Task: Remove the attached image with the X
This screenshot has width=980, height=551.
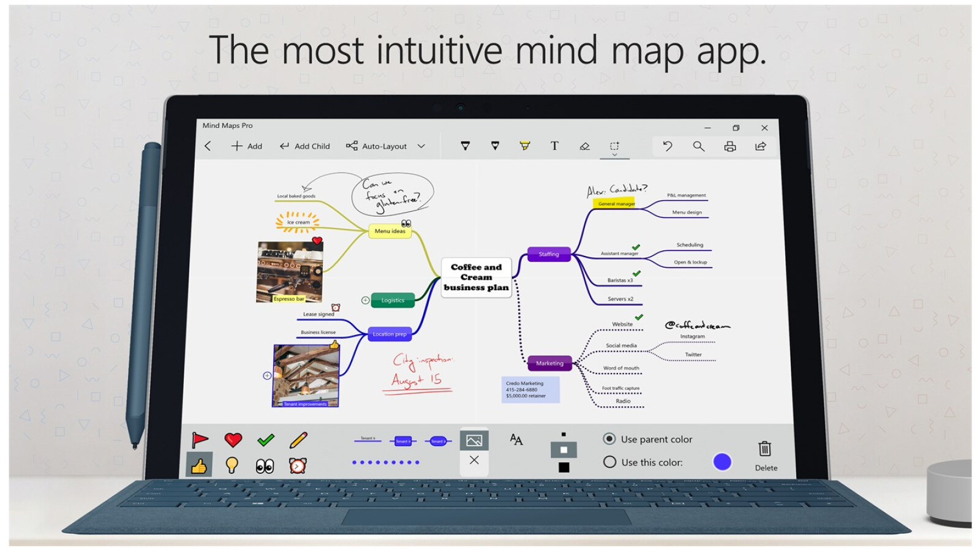Action: pyautogui.click(x=475, y=461)
